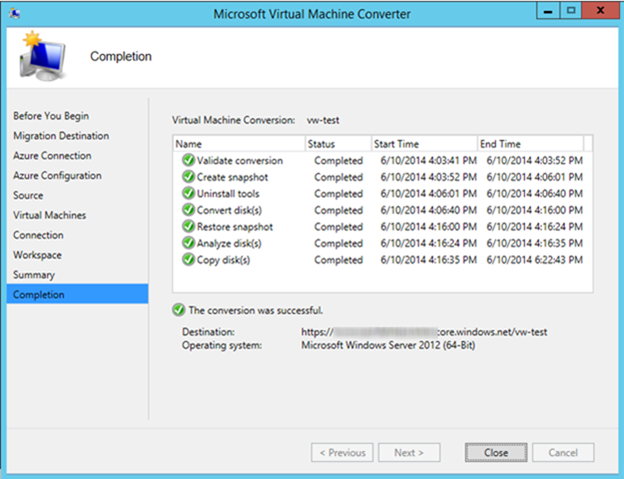Click the Cancel button
Viewport: 624px width, 479px height.
563,452
